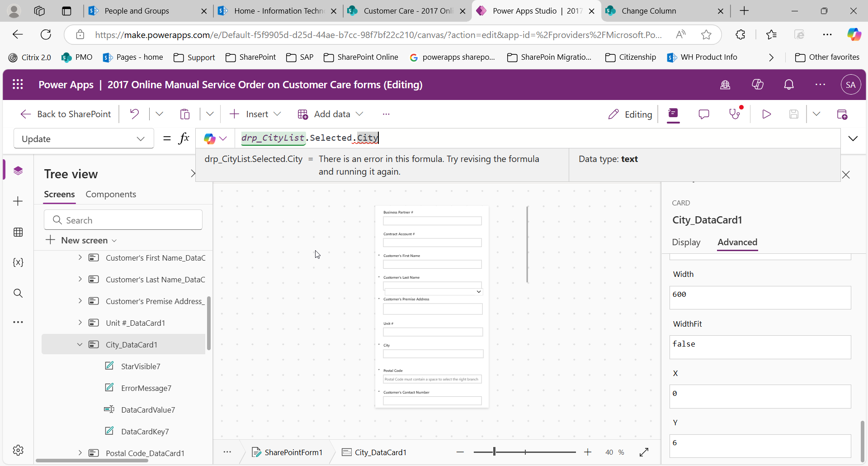Click the Insert plus icon in left sidebar
The height and width of the screenshot is (466, 868).
pos(18,201)
